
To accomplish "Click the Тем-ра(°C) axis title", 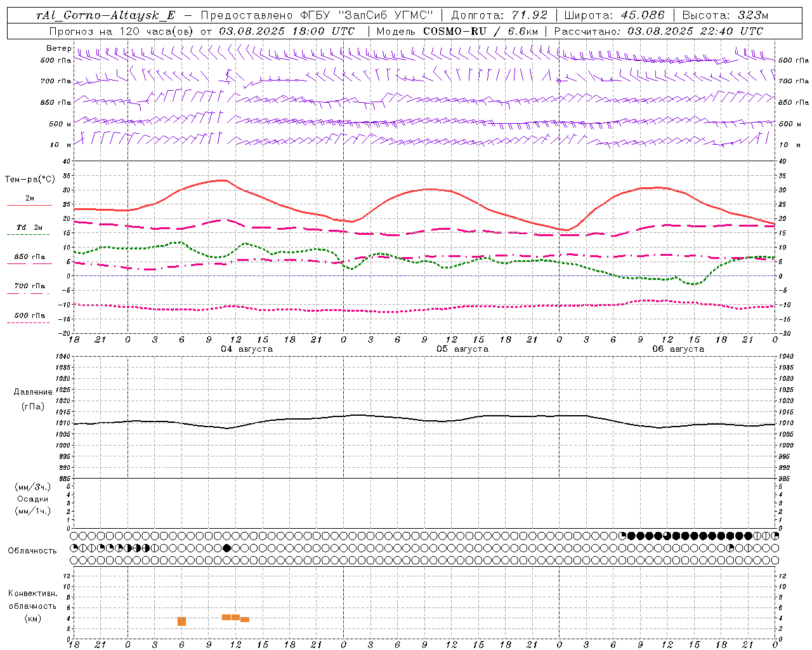I will (30, 180).
